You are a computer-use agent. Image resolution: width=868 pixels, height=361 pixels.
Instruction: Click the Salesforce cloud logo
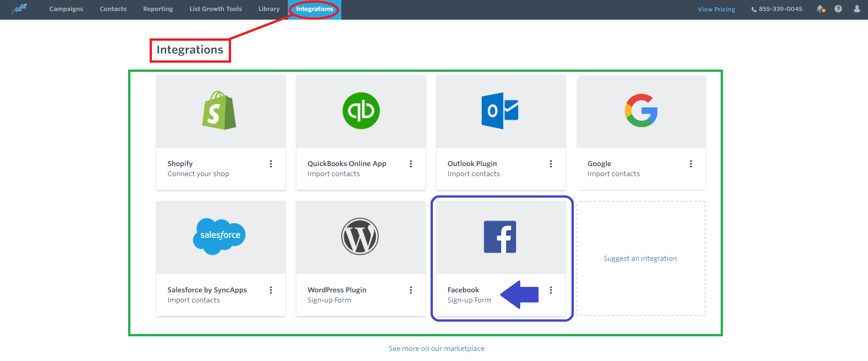pos(220,236)
